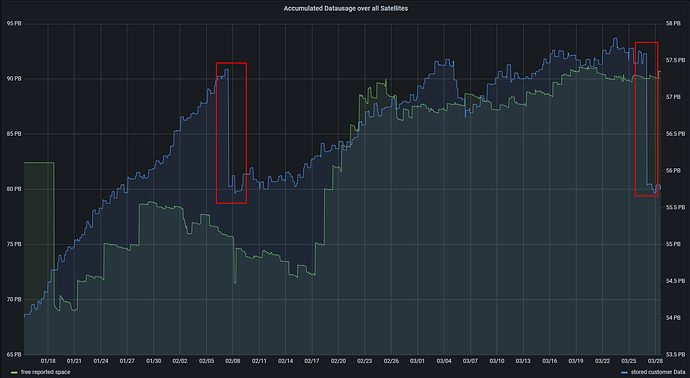Screen dimensions: 690x378
Task: Click the 03/25 date on the time axis
Action: coord(629,361)
